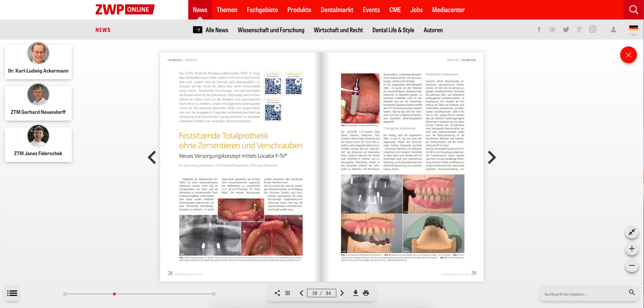Go to previous page spread with left arrow

click(x=152, y=157)
